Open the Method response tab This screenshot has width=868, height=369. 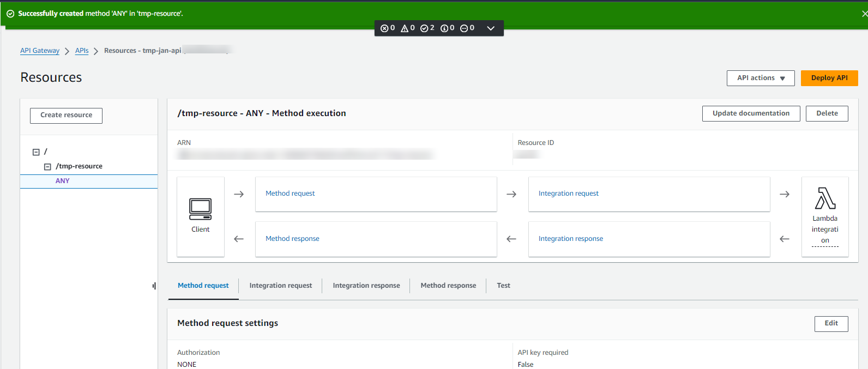click(x=448, y=286)
